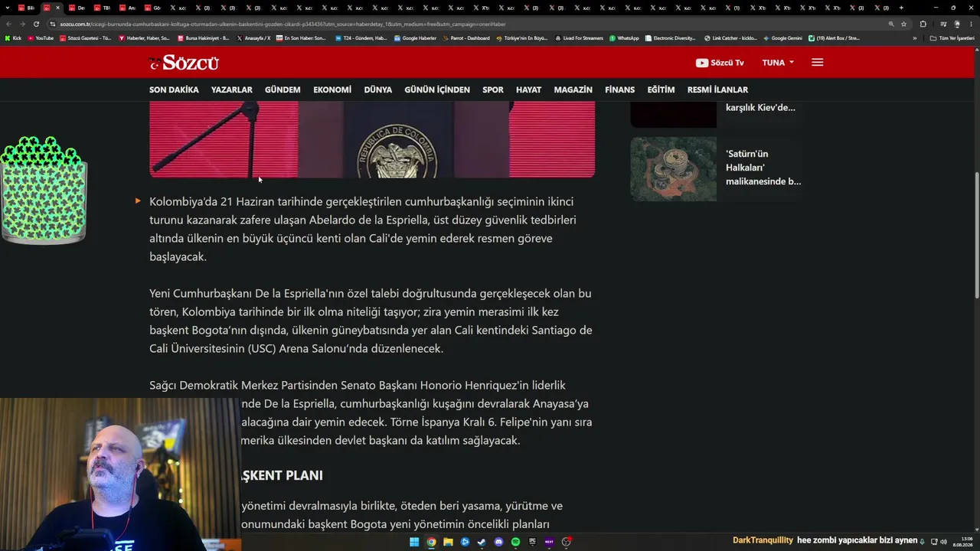Open the sidebar story ending 'karşılık Kiev'de...'
Viewport: 980px width, 551px height.
[760, 107]
